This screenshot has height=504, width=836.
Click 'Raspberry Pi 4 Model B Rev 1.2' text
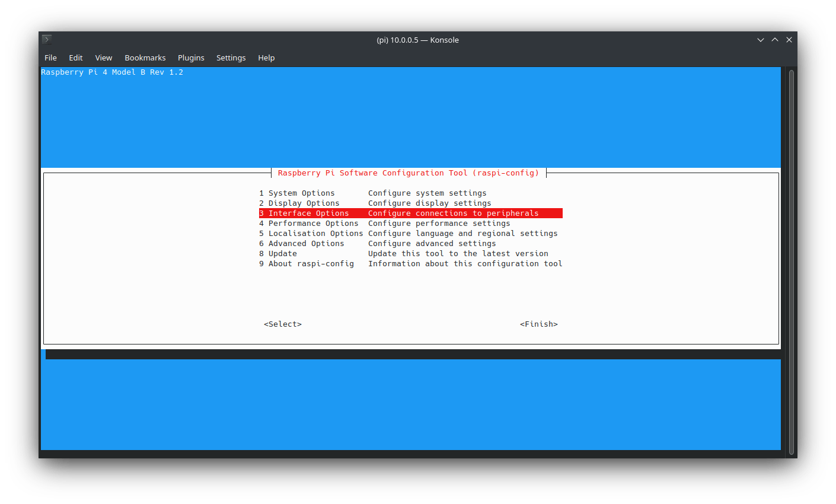point(112,72)
